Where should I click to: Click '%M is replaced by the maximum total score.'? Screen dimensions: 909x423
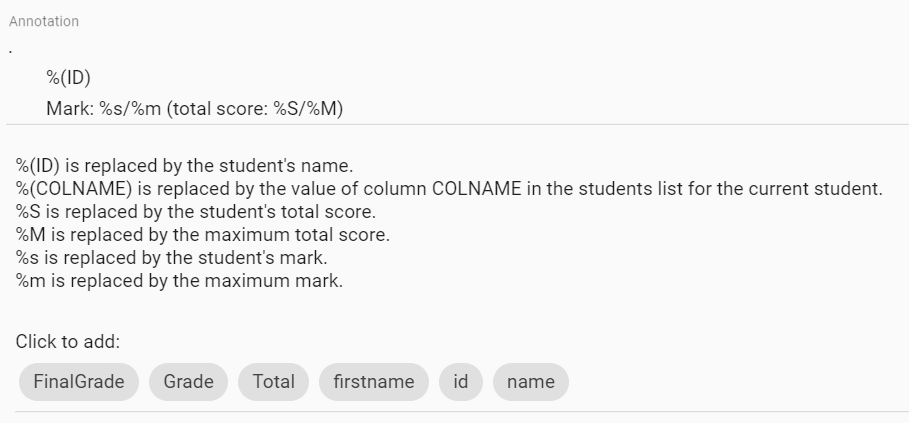[x=203, y=235]
